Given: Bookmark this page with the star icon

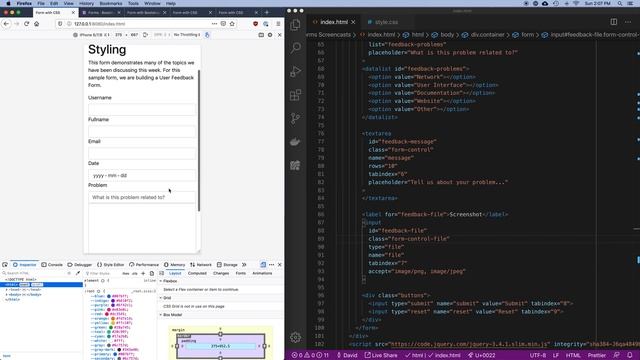Looking at the screenshot, I should tap(232, 24).
